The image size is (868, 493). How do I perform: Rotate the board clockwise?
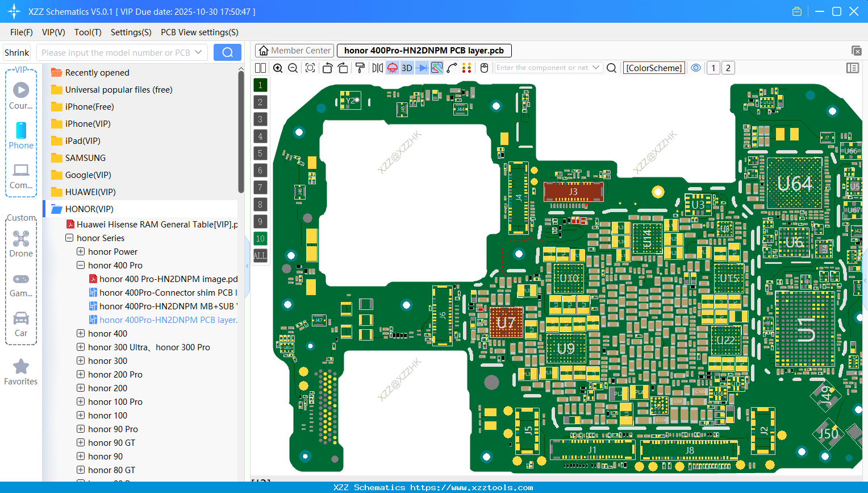coord(343,68)
